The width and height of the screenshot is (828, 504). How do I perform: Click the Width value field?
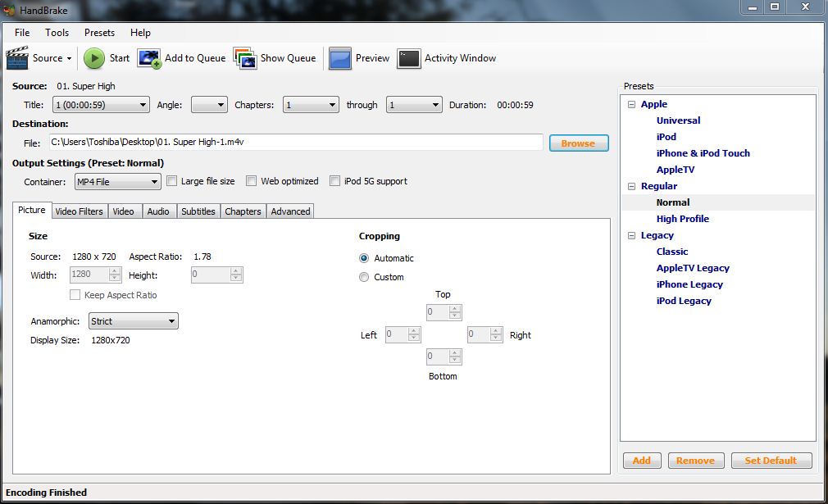[x=95, y=275]
